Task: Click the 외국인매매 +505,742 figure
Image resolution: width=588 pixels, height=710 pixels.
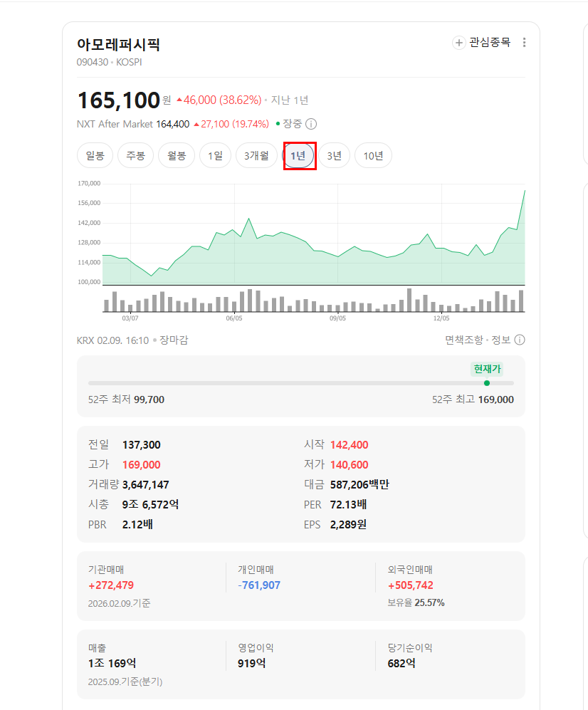Action: (x=411, y=585)
